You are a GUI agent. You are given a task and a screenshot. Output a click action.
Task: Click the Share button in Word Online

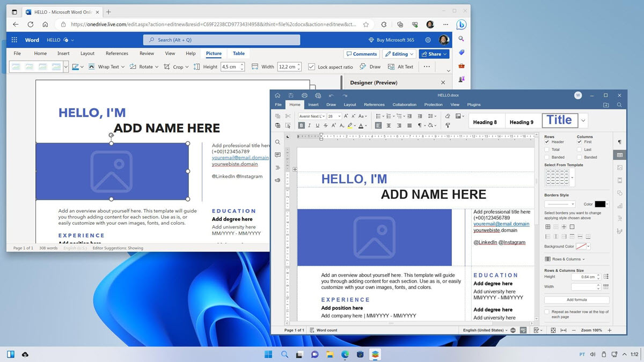point(434,54)
